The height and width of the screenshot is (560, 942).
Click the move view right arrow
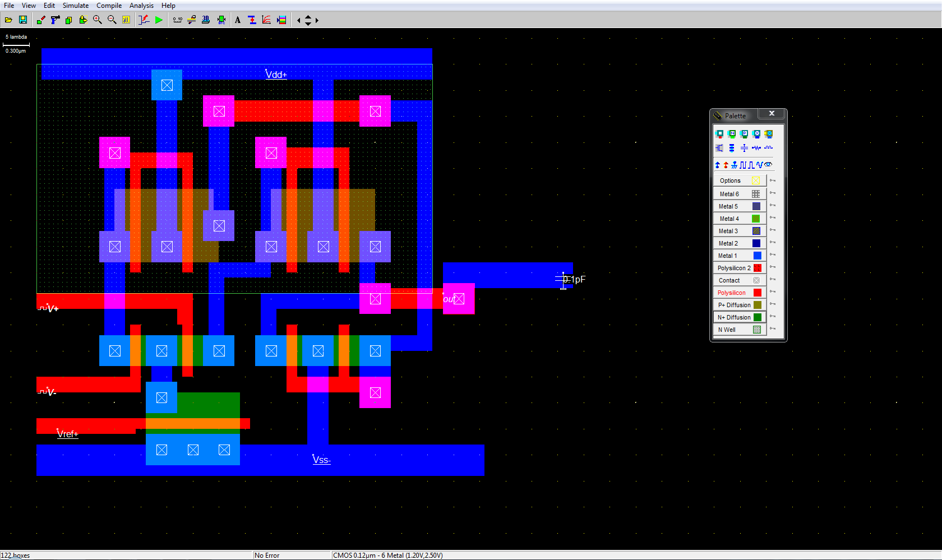(317, 20)
